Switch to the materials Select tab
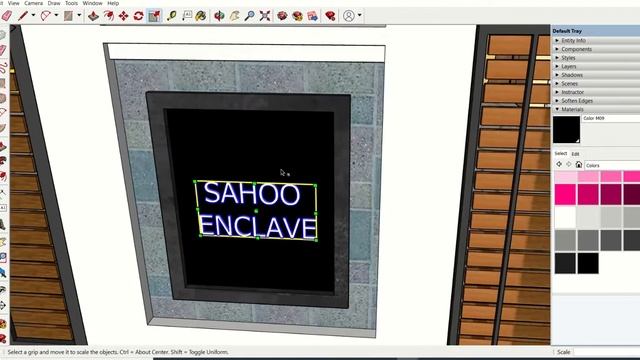The height and width of the screenshot is (360, 640). (561, 153)
